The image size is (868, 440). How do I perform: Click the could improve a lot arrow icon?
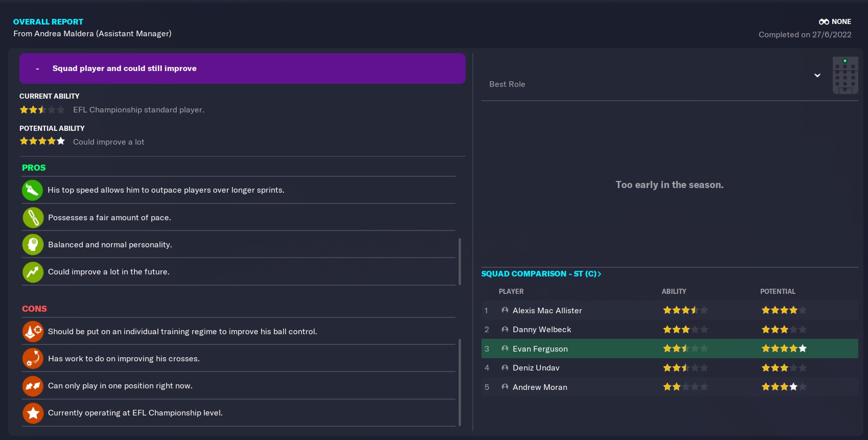(x=33, y=272)
